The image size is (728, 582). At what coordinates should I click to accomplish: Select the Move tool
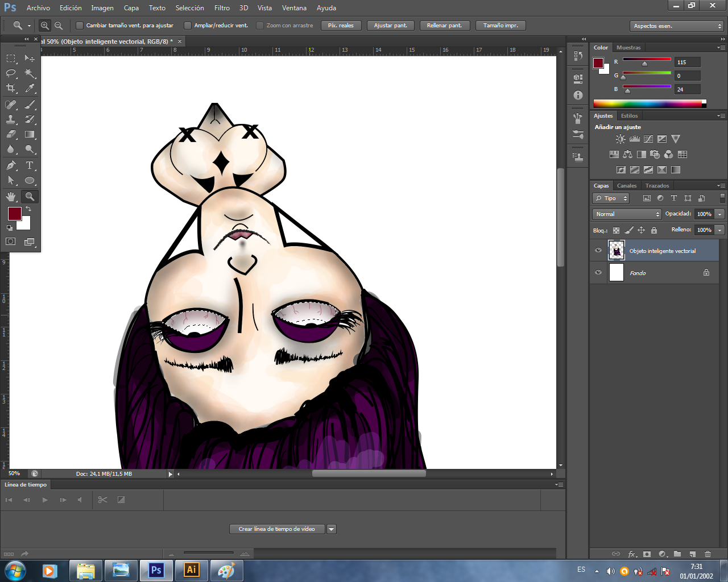[x=30, y=59]
